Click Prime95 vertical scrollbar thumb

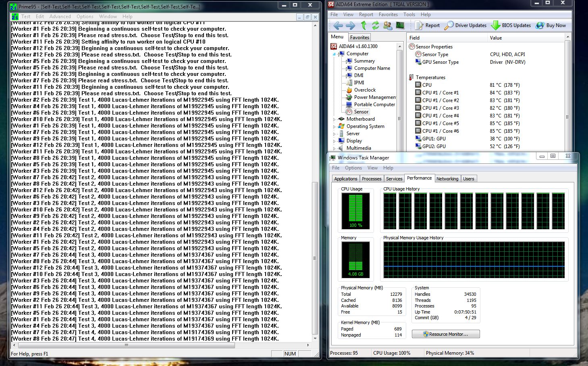[315, 258]
